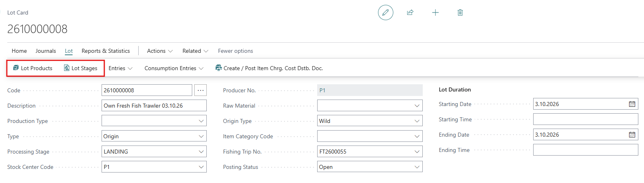Click the Processing Stage label
The height and width of the screenshot is (183, 644).
click(28, 152)
